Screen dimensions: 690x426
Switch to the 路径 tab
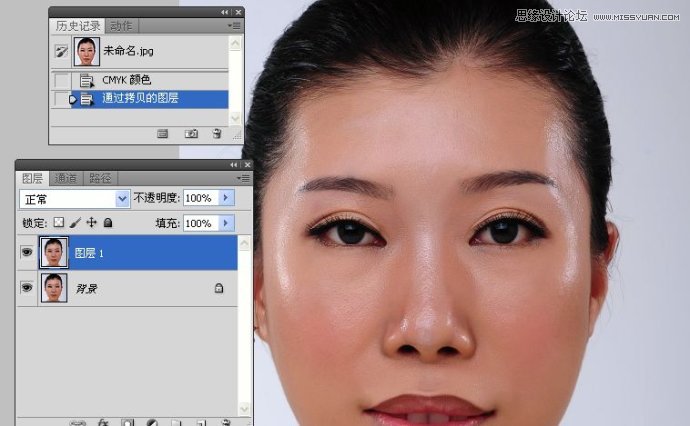tap(100, 178)
